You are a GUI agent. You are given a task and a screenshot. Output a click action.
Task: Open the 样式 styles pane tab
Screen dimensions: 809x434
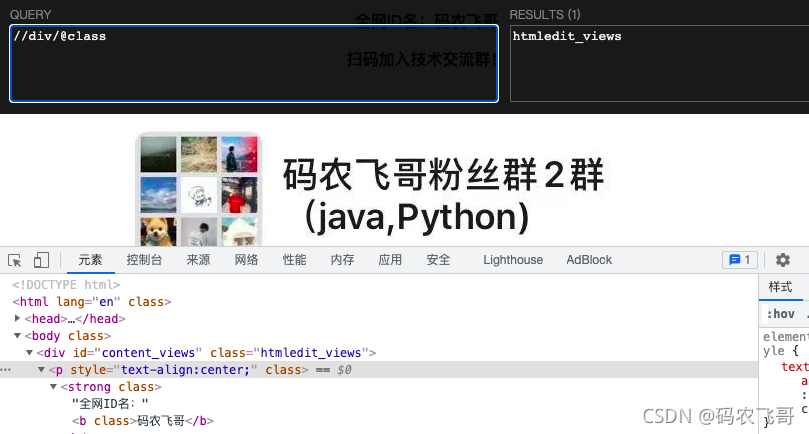pos(780,287)
